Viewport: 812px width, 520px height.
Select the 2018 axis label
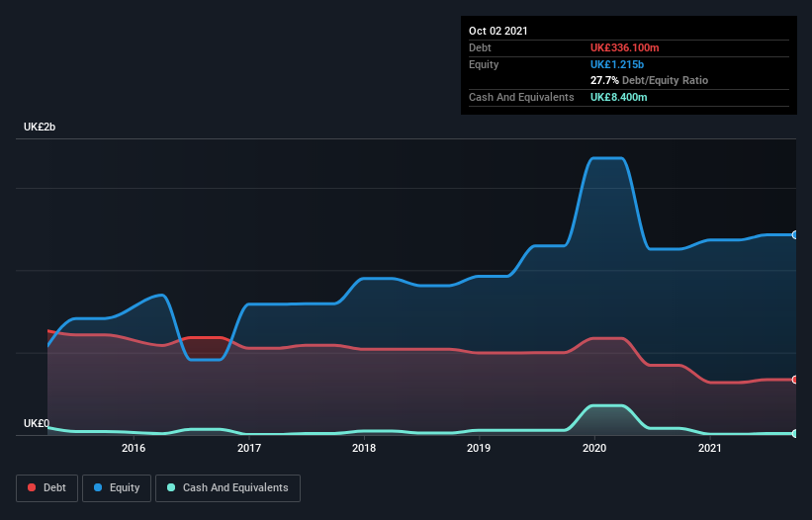(364, 448)
